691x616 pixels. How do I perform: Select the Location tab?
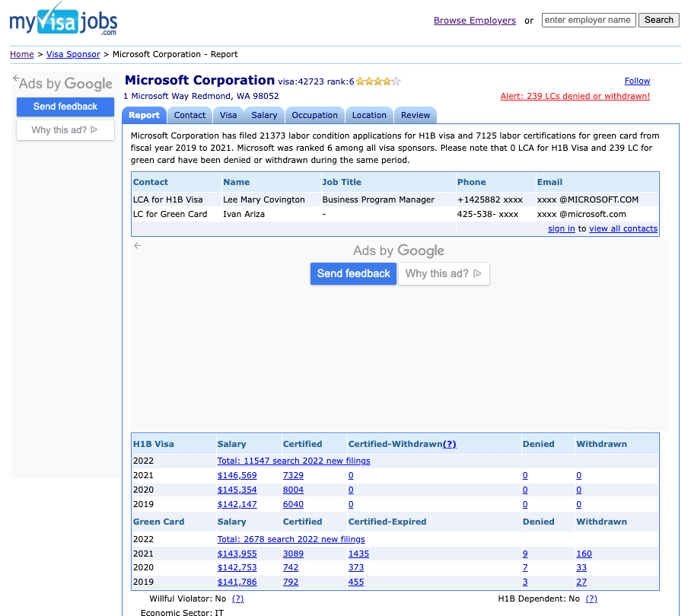tap(369, 115)
